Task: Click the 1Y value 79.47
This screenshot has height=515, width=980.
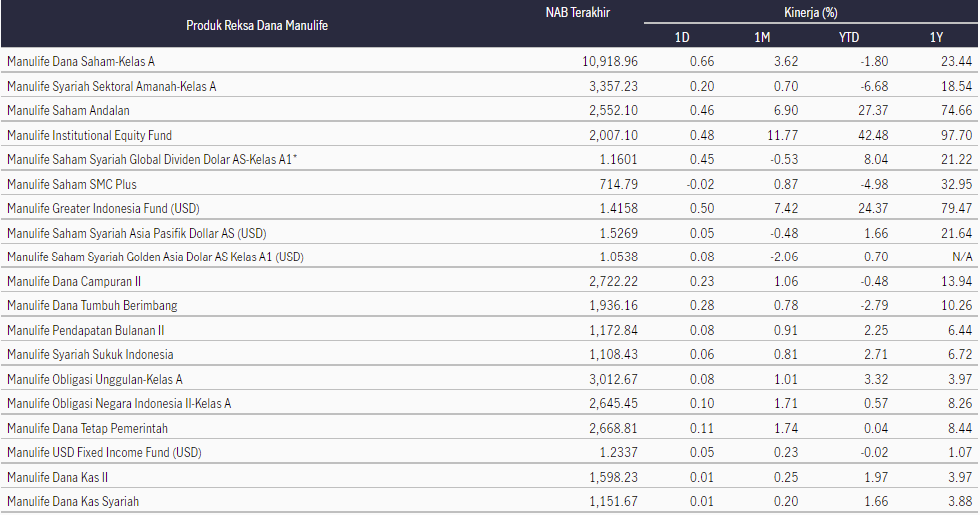Action: (957, 209)
